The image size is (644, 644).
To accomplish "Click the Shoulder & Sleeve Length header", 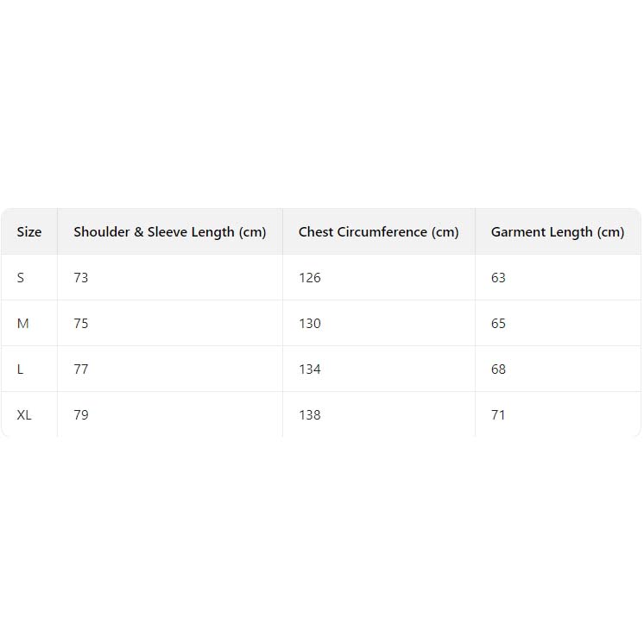I will [170, 232].
